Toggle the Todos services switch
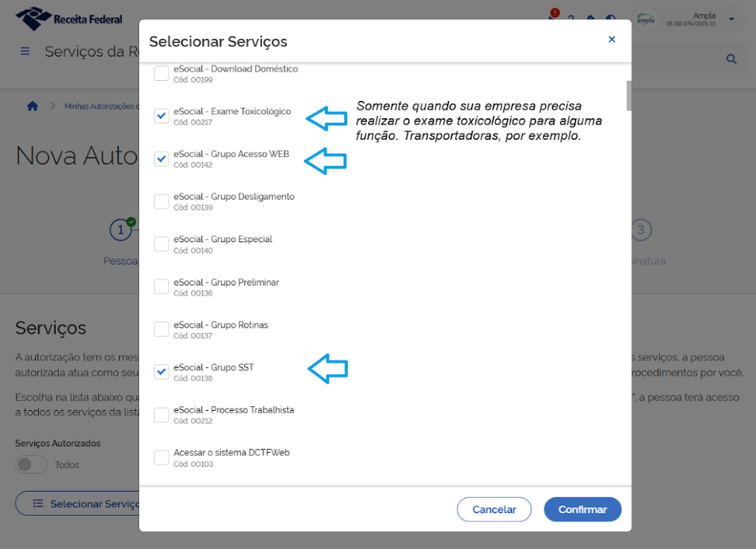Viewport: 756px width, 549px height. [x=31, y=464]
